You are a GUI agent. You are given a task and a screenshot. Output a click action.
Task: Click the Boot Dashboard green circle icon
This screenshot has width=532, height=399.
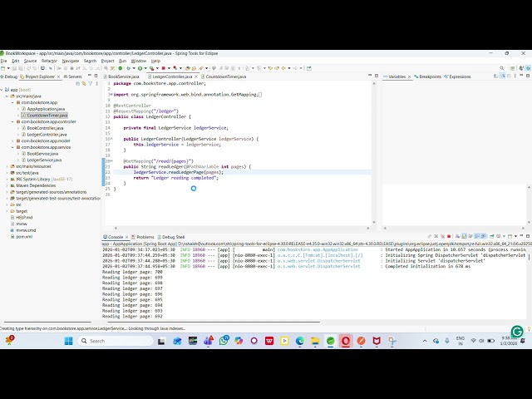pos(120,68)
